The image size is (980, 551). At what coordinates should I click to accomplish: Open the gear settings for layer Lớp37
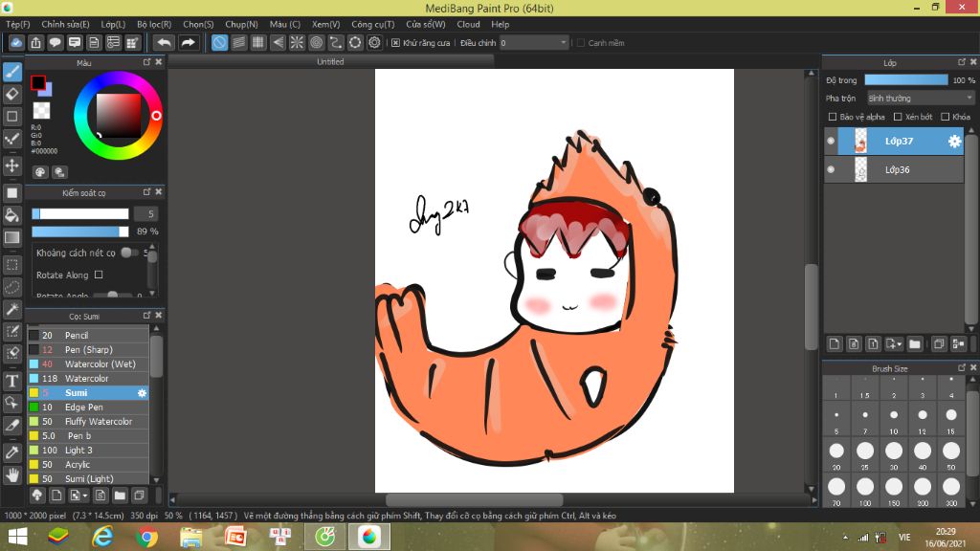point(954,142)
